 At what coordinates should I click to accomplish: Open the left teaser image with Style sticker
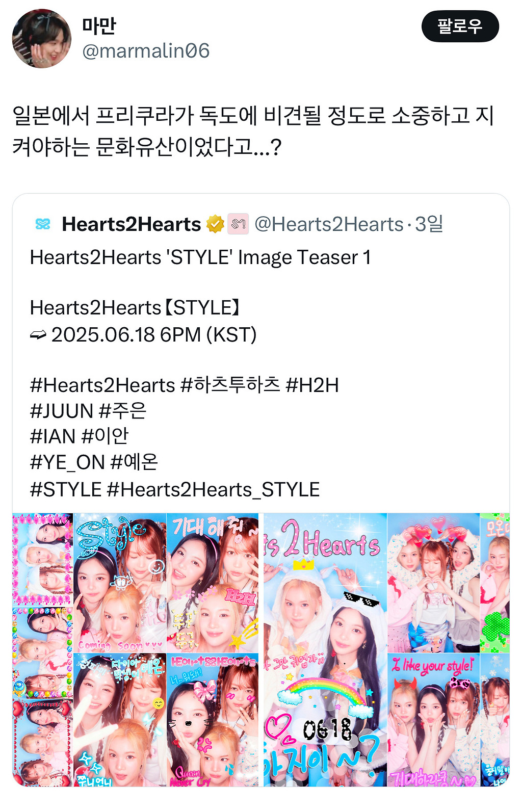[136, 650]
